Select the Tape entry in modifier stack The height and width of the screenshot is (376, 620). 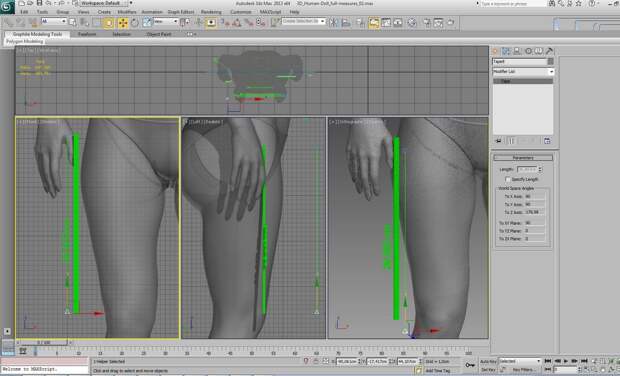click(x=523, y=81)
